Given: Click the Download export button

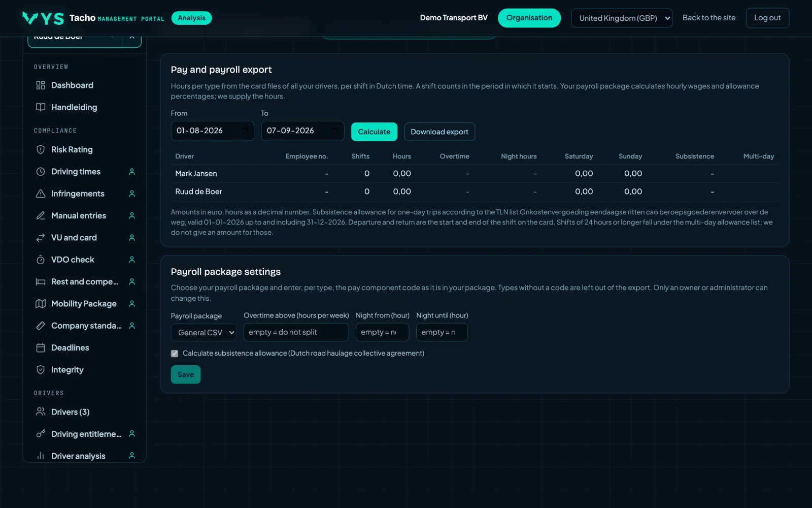Looking at the screenshot, I should 439,132.
